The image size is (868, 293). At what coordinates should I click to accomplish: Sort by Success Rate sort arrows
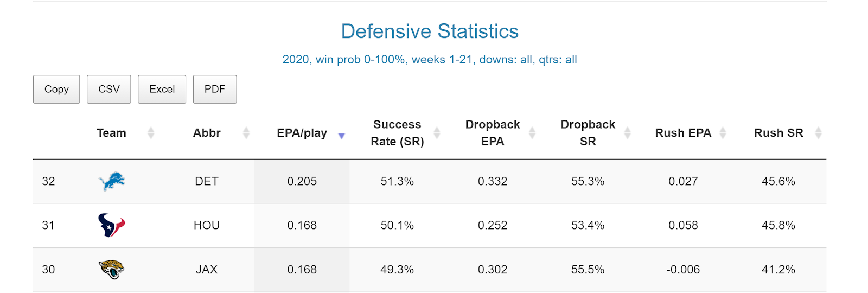point(437,133)
